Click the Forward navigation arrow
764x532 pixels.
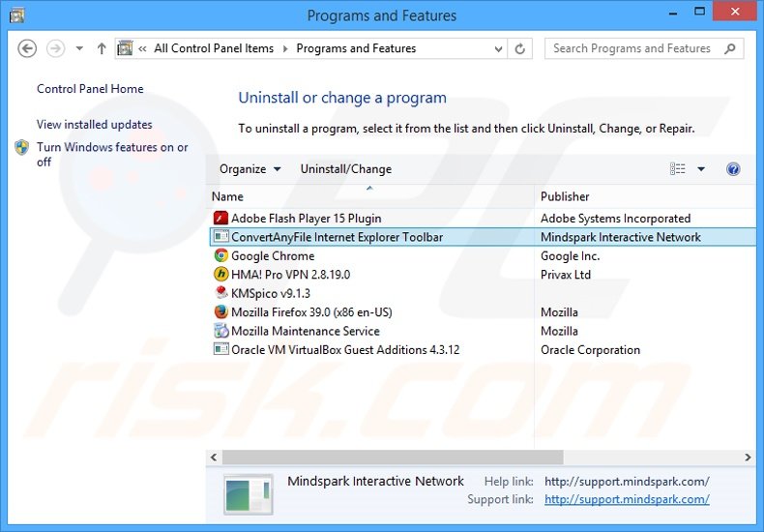tap(55, 48)
